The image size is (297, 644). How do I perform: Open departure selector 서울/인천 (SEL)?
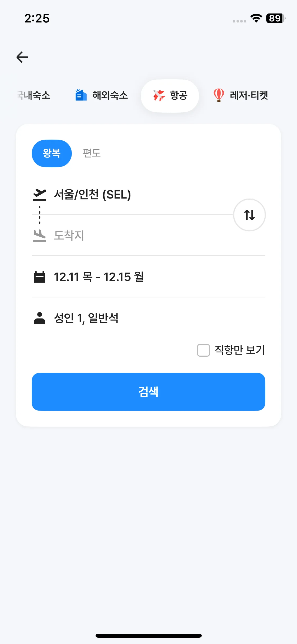coord(92,195)
